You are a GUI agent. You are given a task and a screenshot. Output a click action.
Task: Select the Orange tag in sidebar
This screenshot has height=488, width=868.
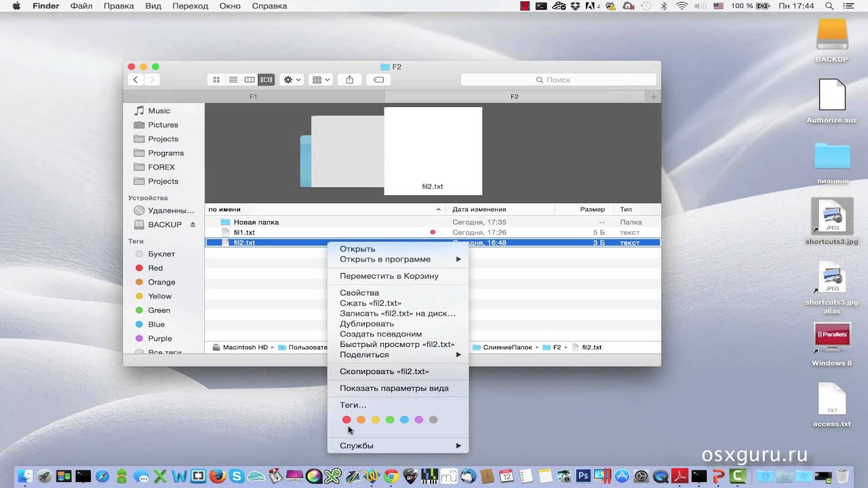(x=161, y=283)
